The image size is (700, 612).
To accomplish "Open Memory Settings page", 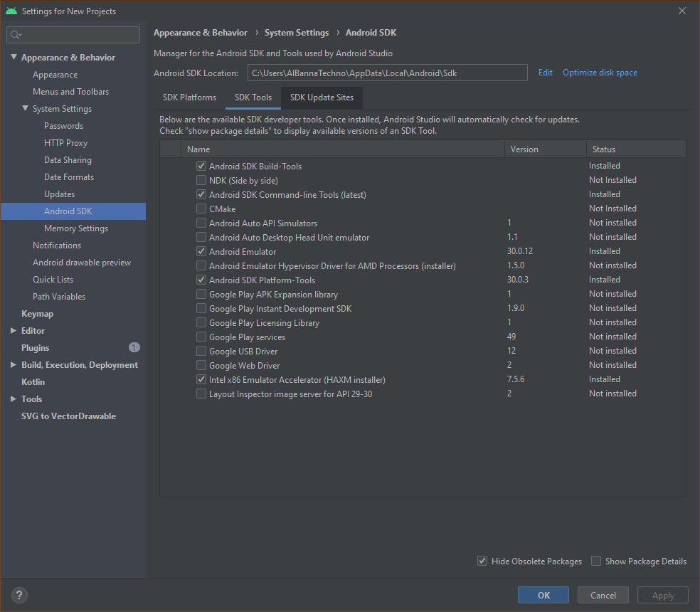I will pyautogui.click(x=76, y=228).
